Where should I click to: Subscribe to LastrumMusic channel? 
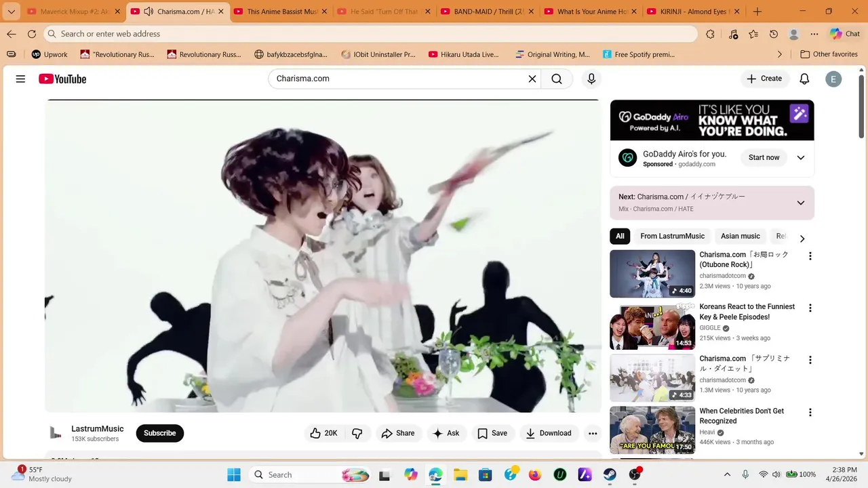[160, 433]
